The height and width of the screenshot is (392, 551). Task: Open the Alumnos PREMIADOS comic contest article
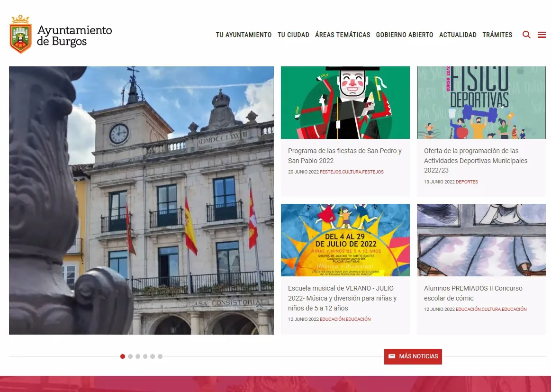(x=473, y=293)
